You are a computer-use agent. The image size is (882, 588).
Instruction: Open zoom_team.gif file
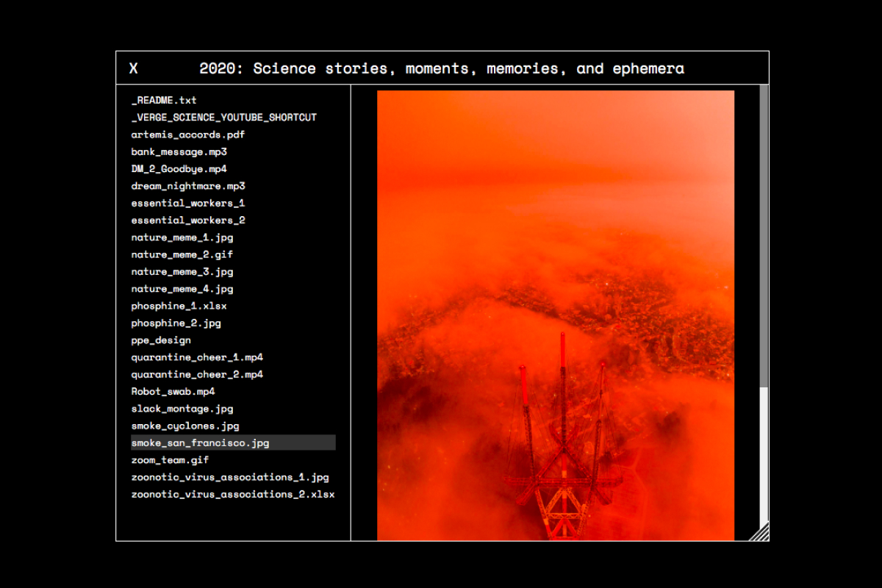[x=170, y=460]
